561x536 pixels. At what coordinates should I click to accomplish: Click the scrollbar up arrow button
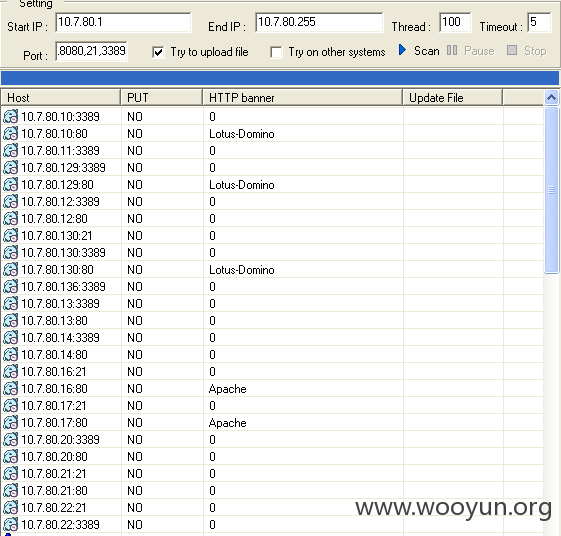coord(551,97)
